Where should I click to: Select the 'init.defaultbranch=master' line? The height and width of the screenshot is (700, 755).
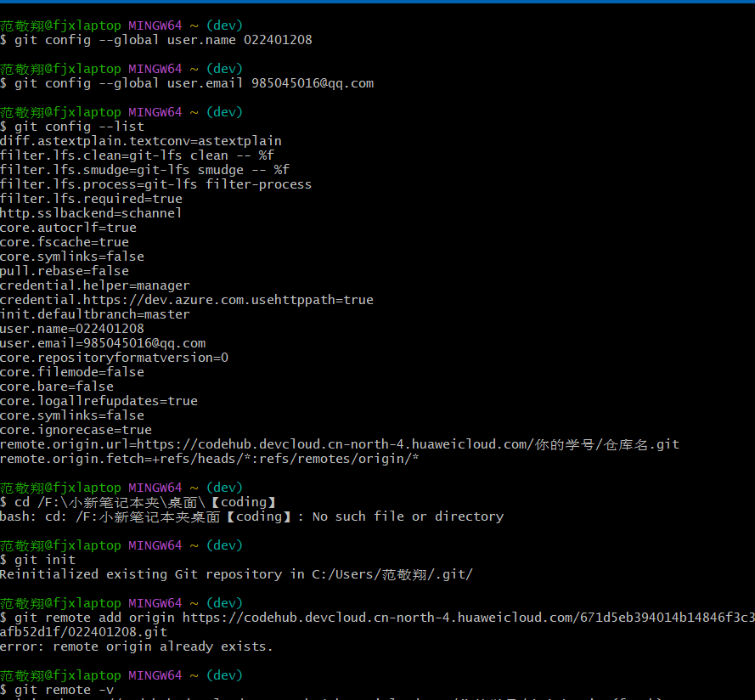point(95,314)
